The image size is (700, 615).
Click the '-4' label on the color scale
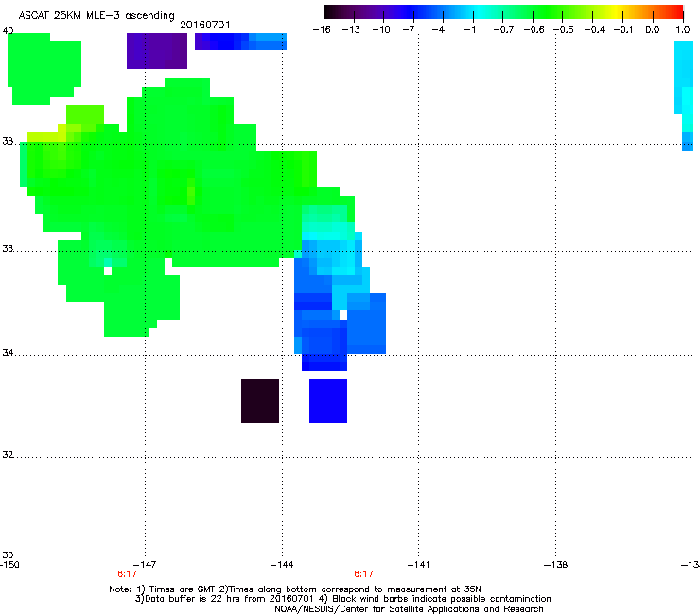pyautogui.click(x=438, y=30)
